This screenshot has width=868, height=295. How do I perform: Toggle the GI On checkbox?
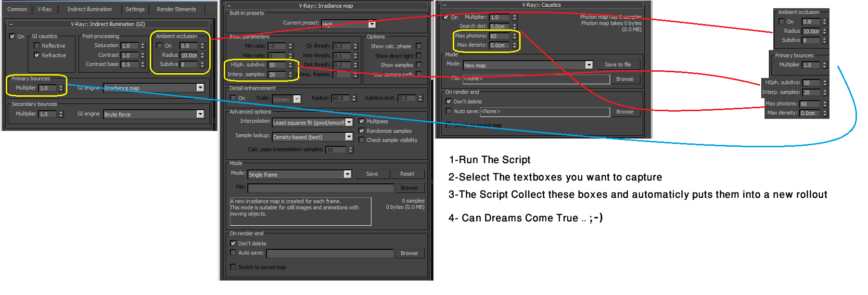point(12,36)
